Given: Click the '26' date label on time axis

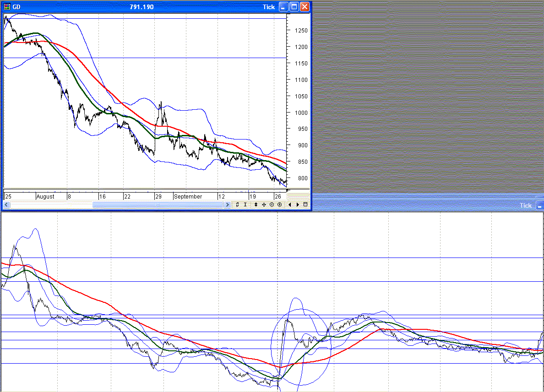Looking at the screenshot, I should pyautogui.click(x=277, y=197).
